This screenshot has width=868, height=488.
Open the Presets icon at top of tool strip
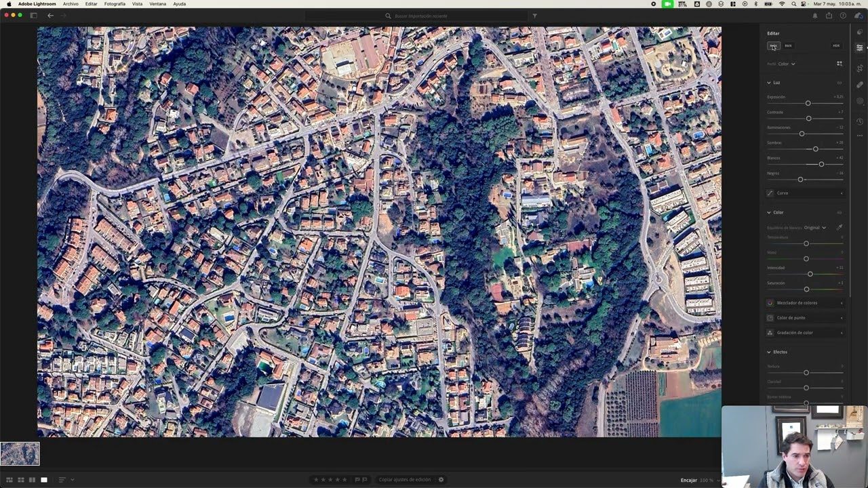(x=859, y=32)
